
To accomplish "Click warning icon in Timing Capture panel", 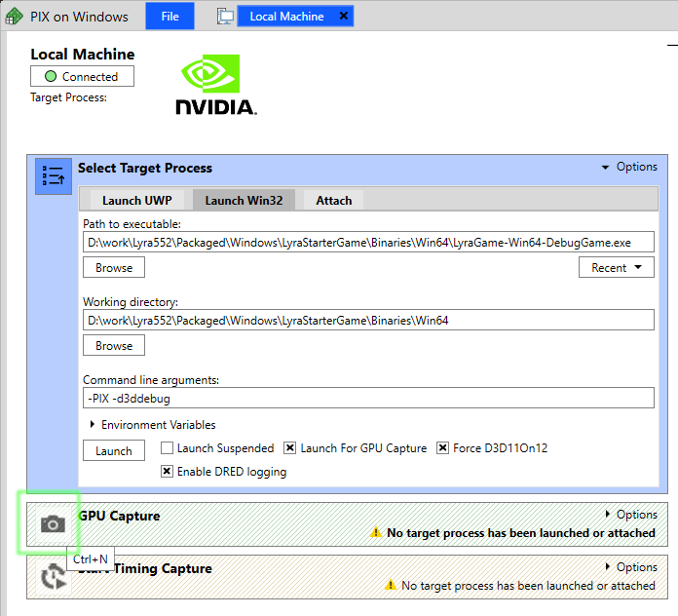I will 391,585.
